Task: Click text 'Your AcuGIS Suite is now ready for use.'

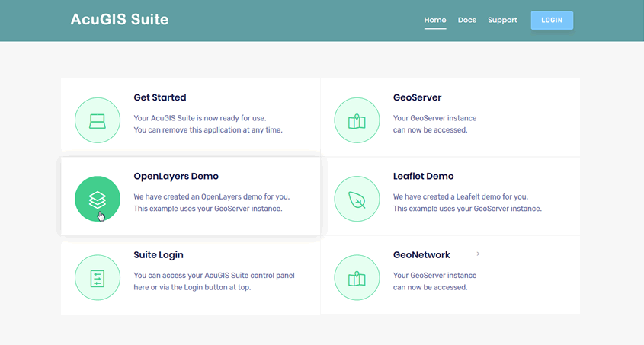Action: click(200, 118)
